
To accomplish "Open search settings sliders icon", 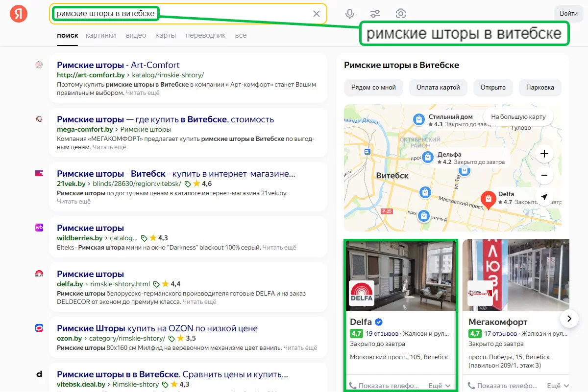I will 375,14.
